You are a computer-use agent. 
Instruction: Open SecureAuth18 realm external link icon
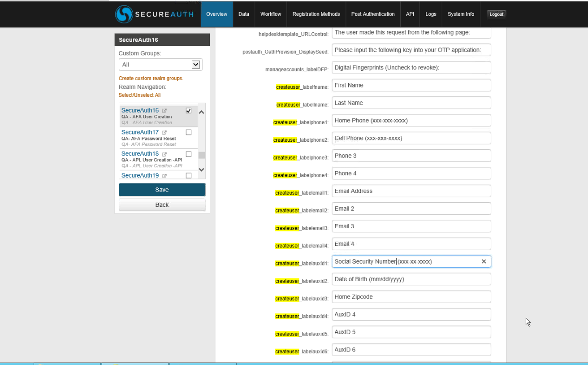[x=164, y=154]
